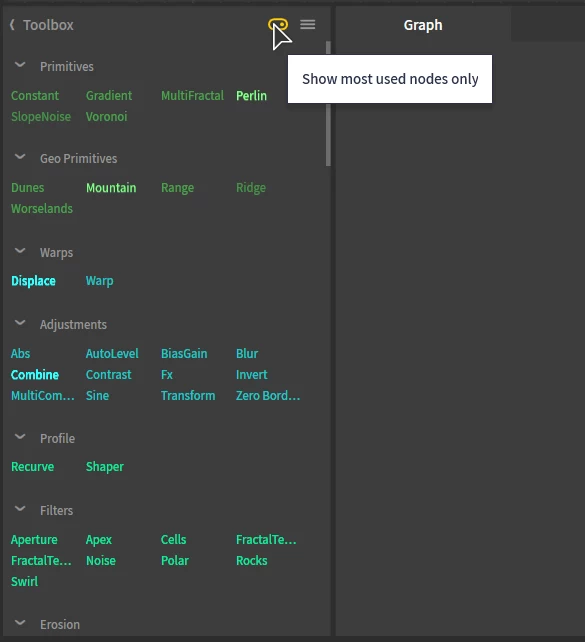The height and width of the screenshot is (642, 585).
Task: Select the Zero Bord... adjustment node
Action: point(268,396)
